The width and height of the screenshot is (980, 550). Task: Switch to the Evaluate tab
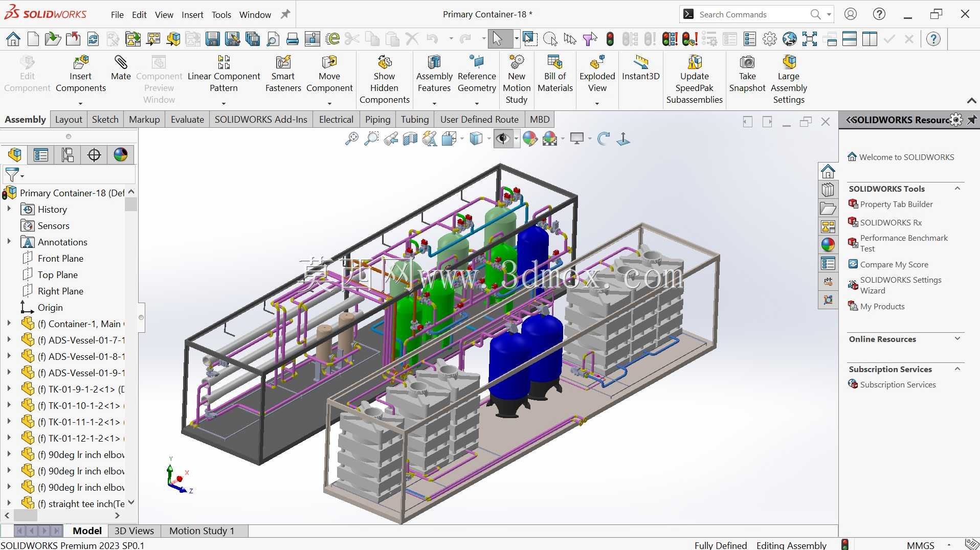click(x=187, y=120)
